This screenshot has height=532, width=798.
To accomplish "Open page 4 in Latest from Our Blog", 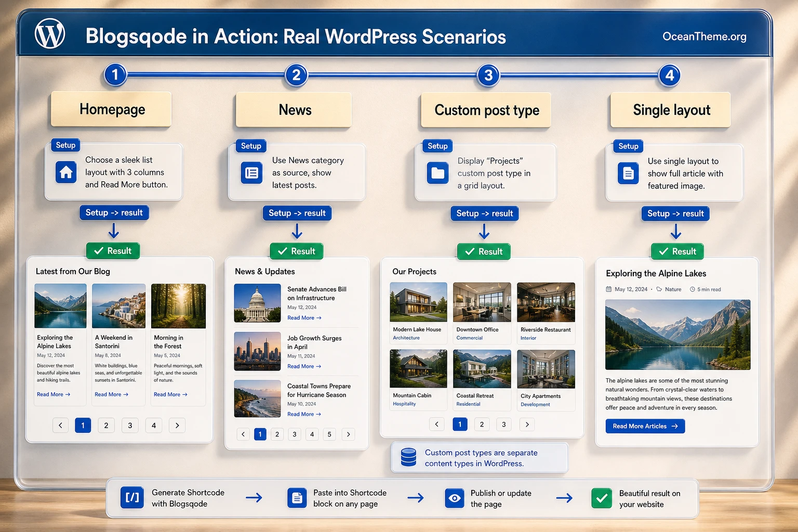I will coord(154,425).
